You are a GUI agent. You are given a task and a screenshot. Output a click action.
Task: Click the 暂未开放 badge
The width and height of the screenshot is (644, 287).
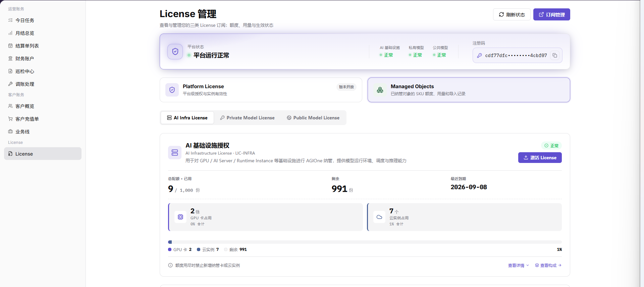point(346,87)
